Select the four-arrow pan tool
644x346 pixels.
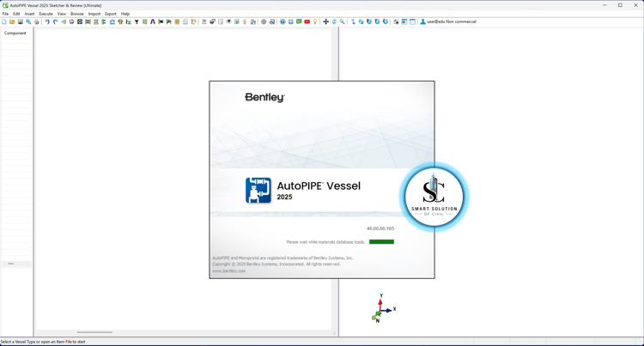click(325, 21)
